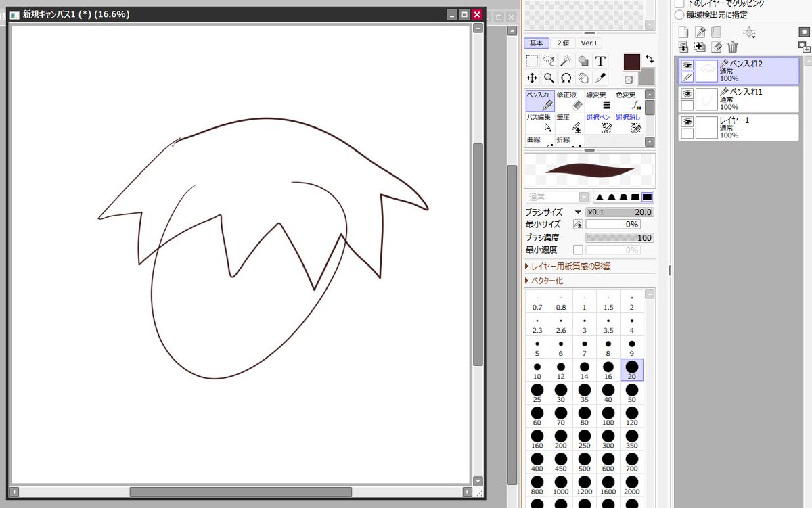Select the レイヤー1 layer
The height and width of the screenshot is (508, 812).
pyautogui.click(x=739, y=127)
